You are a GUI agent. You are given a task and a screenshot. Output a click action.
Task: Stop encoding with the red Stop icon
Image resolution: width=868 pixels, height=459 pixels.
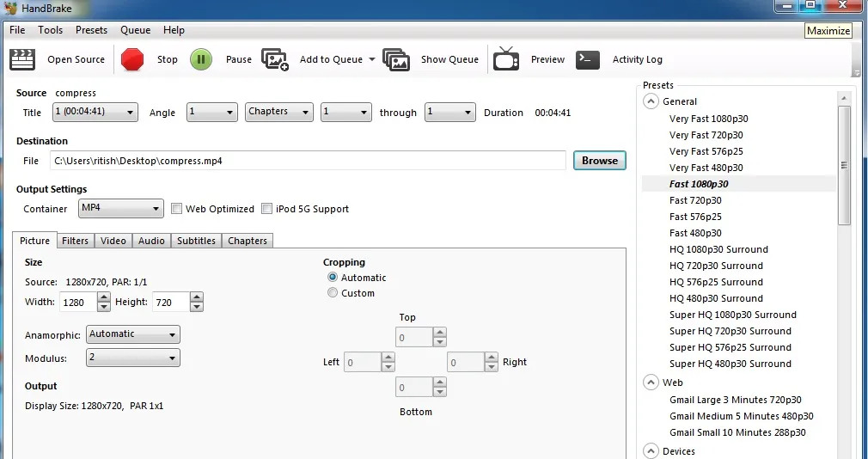coord(132,59)
